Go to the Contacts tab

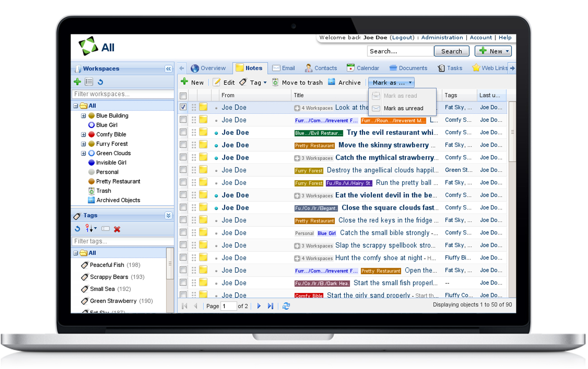coord(321,68)
